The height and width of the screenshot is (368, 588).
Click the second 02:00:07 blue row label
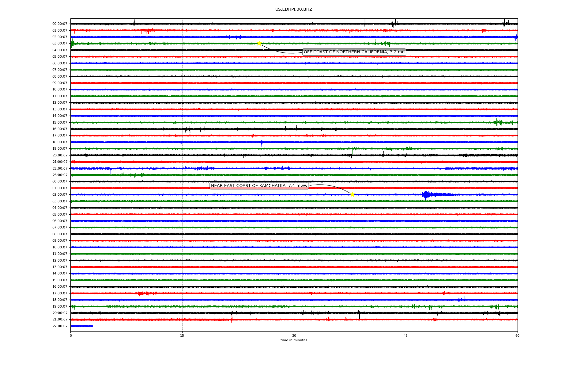pyautogui.click(x=60, y=195)
